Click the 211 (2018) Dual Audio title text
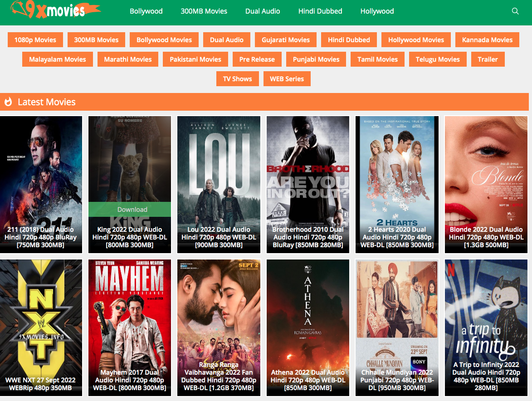 coord(41,237)
